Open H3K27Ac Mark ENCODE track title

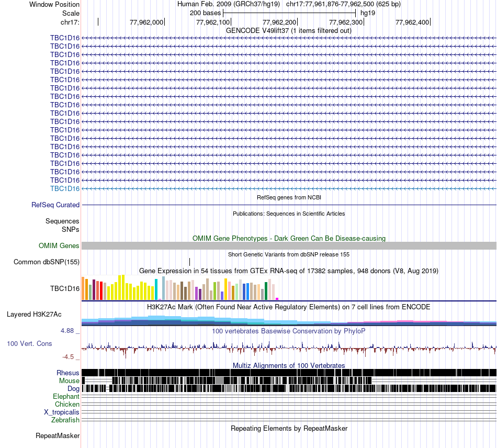(288, 307)
